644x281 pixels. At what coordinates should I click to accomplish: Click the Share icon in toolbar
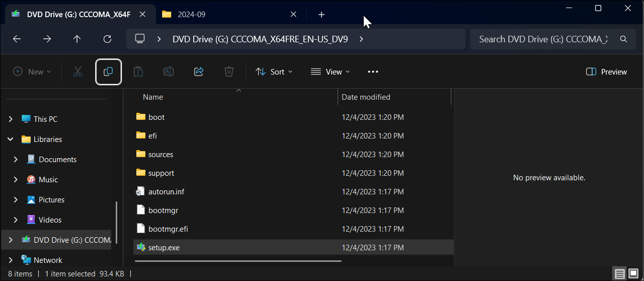199,72
